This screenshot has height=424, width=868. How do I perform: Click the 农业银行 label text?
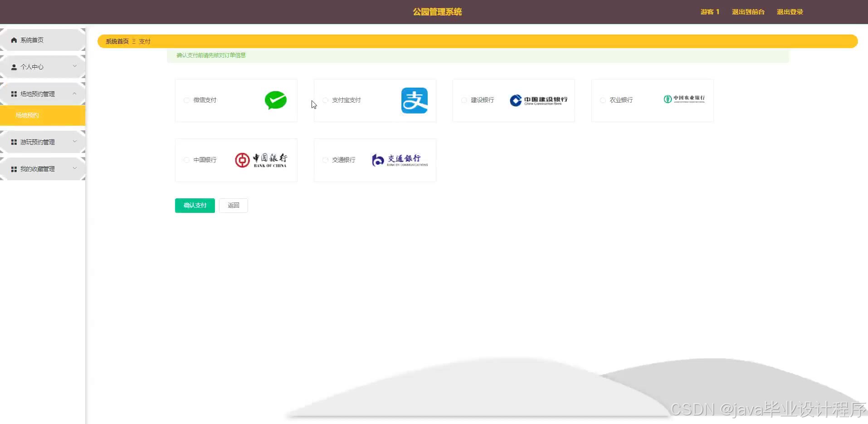click(x=621, y=100)
